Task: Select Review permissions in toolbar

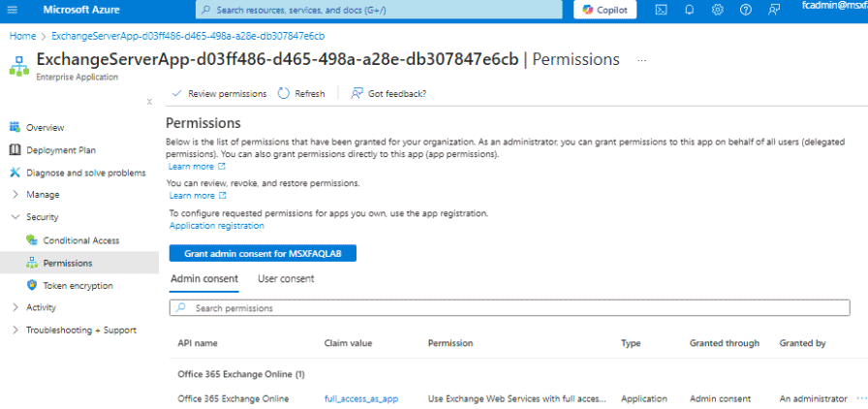Action: pyautogui.click(x=220, y=94)
